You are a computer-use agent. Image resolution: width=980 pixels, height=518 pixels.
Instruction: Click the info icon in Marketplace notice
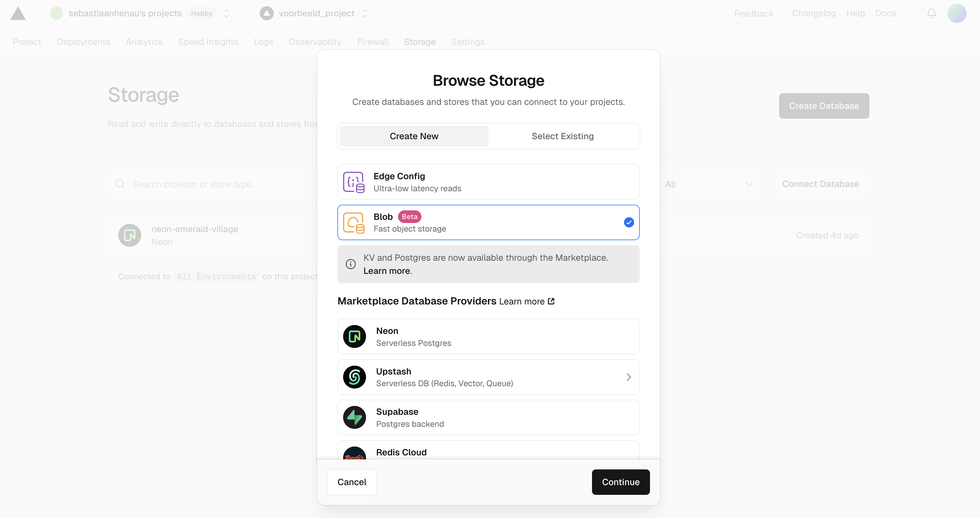pyautogui.click(x=350, y=264)
